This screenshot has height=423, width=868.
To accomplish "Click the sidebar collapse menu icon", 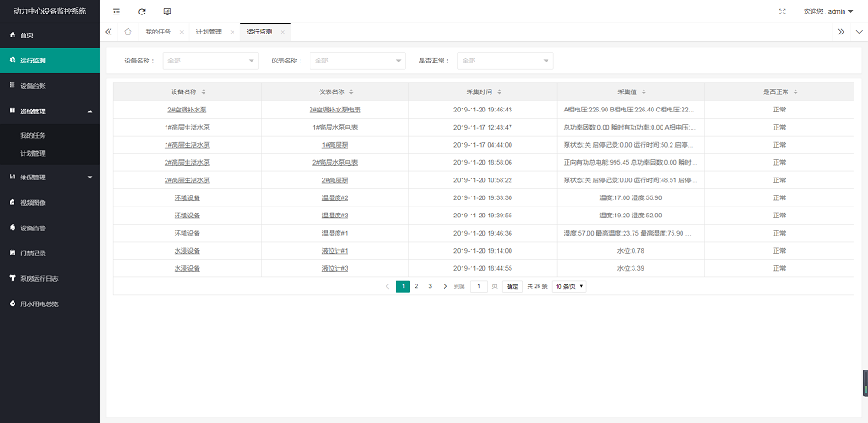I will (117, 12).
